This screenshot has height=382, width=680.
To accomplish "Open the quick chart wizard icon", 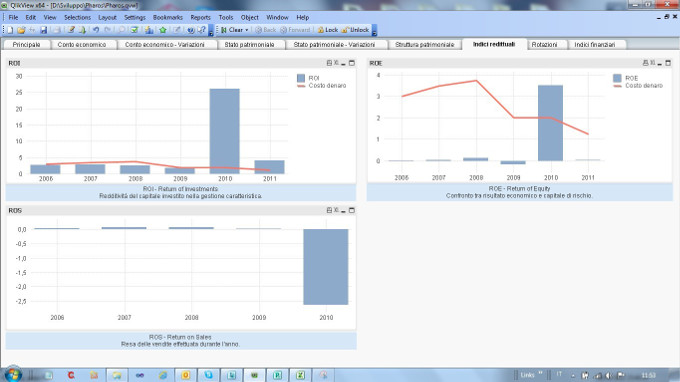I will tap(149, 30).
